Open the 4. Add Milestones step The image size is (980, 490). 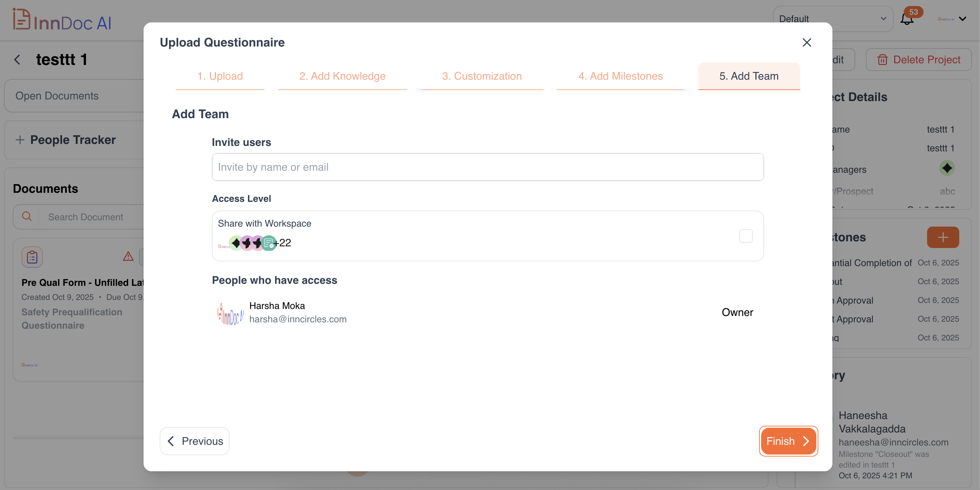click(x=620, y=76)
